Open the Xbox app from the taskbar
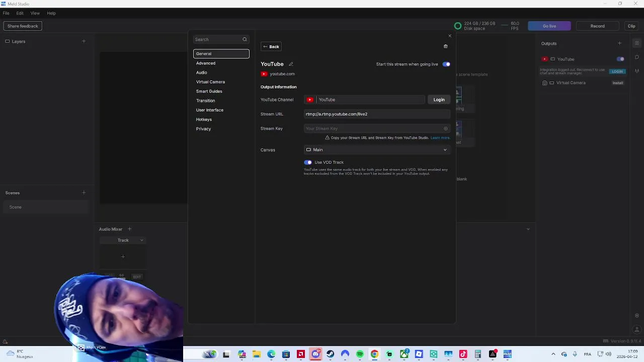 pos(404,354)
